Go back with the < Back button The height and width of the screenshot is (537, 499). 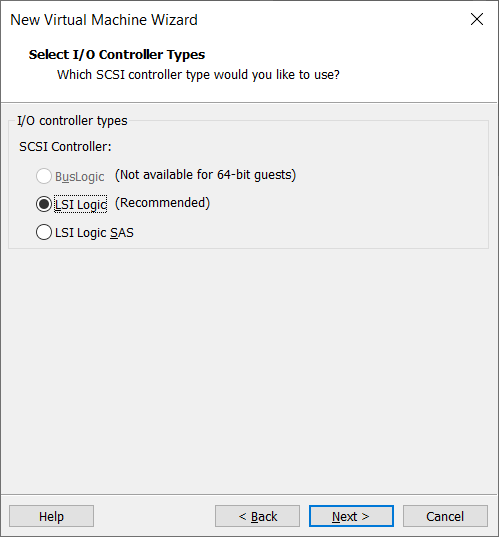(x=257, y=516)
